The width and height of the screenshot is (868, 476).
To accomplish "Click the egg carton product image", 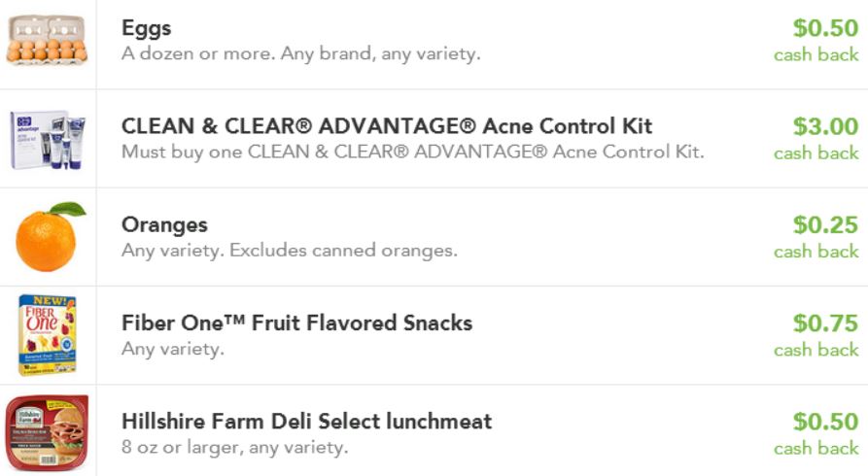I will point(46,41).
